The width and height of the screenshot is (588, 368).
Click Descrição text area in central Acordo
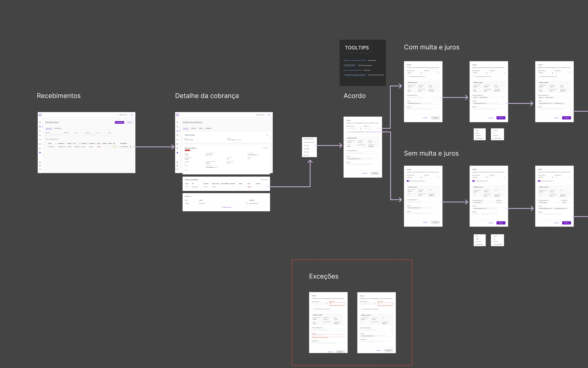[363, 166]
